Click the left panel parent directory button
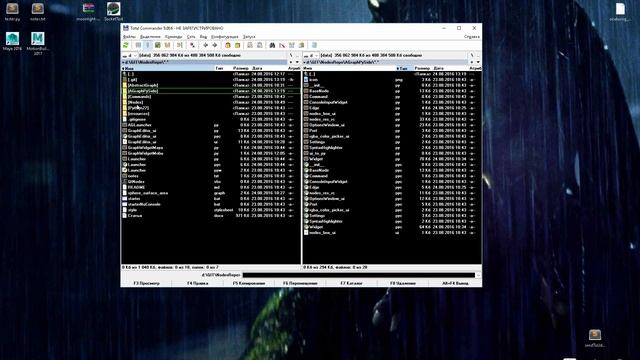Viewport: 640px width, 360px height. (x=298, y=55)
